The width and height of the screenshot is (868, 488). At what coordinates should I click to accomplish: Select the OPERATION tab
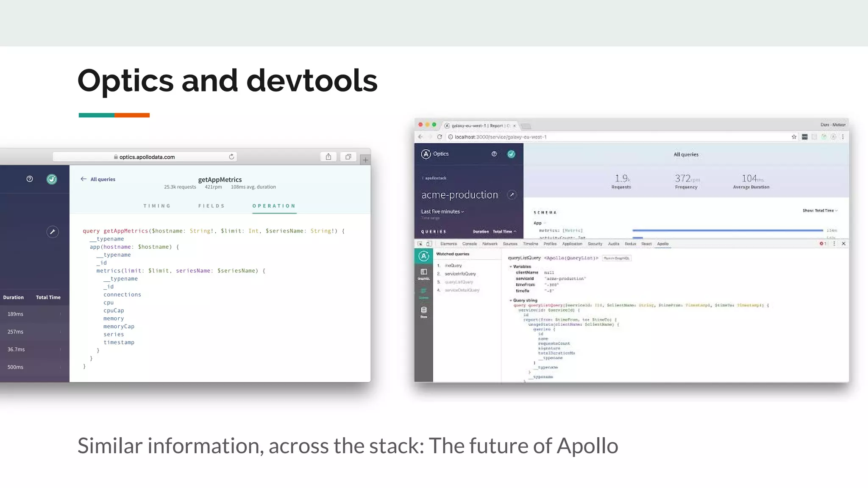click(274, 206)
